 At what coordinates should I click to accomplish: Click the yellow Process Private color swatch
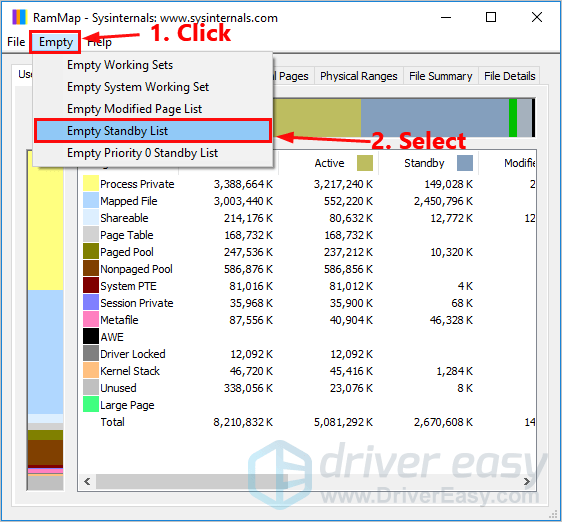pos(91,183)
